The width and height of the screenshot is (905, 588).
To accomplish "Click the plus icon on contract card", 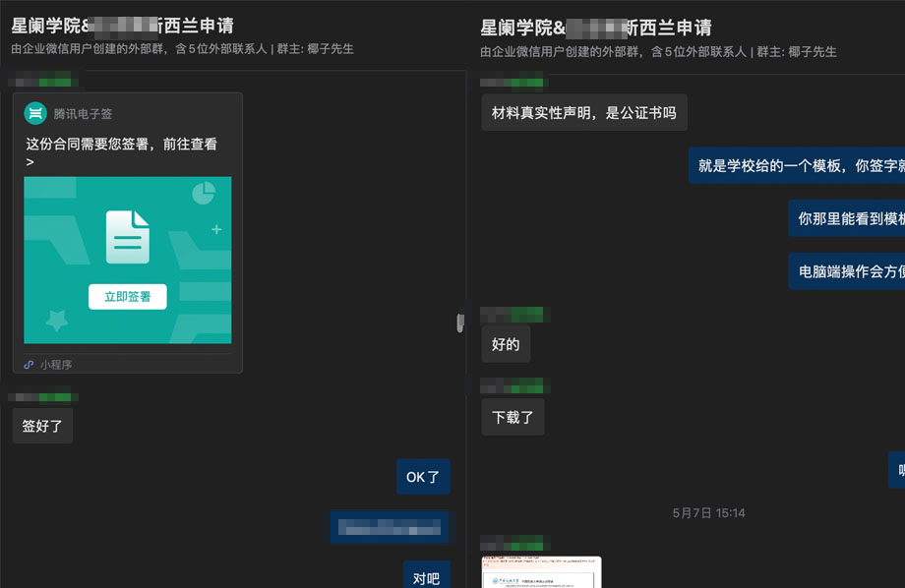I will click(216, 230).
